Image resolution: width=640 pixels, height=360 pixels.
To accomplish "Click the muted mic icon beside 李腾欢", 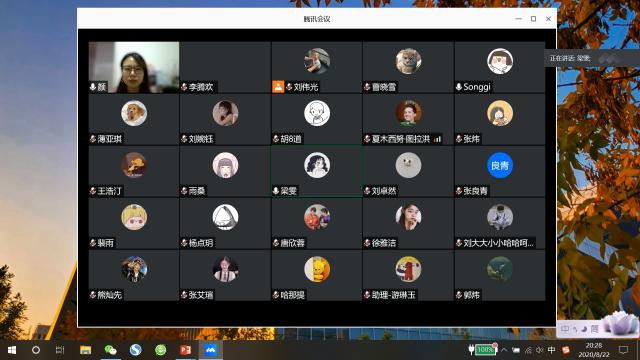I will pos(184,87).
